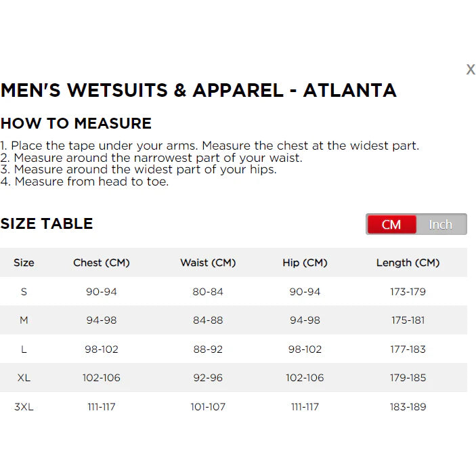Select the S size row label

24,292
